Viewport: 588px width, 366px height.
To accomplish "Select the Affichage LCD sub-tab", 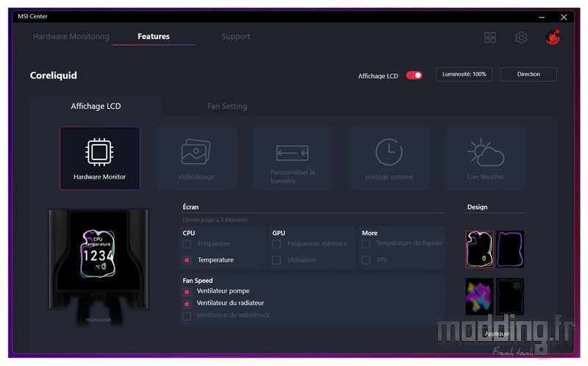I will tap(96, 106).
